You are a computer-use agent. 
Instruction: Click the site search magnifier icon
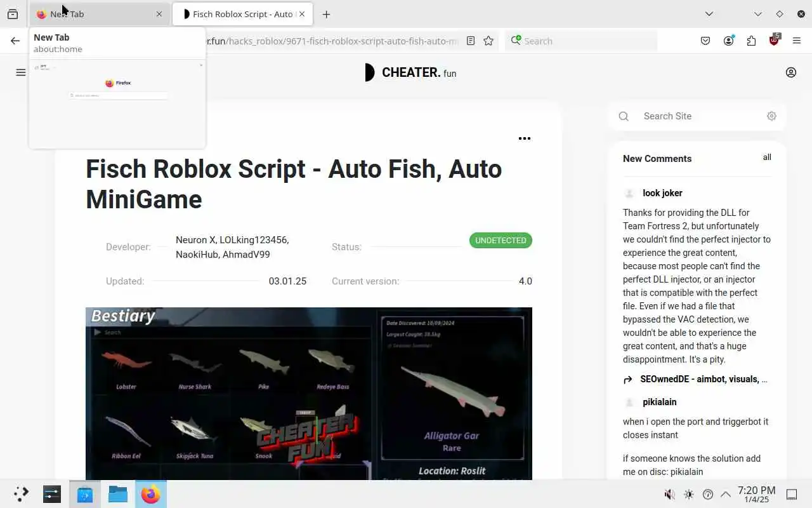(x=624, y=116)
